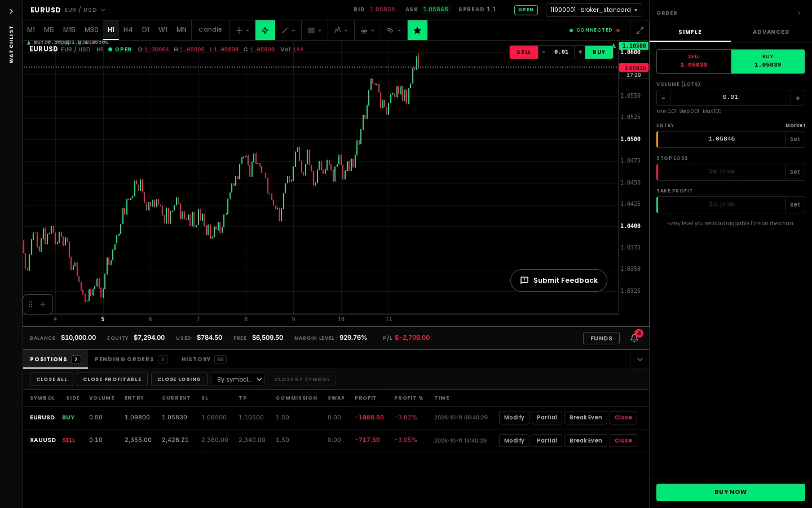This screenshot has height=508, width=812.
Task: Click the Submit Feedback button
Action: point(559,281)
